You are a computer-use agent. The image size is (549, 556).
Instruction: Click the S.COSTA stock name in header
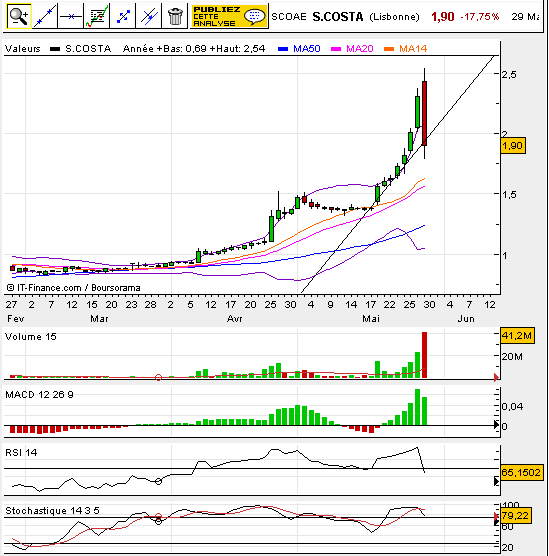pyautogui.click(x=338, y=17)
